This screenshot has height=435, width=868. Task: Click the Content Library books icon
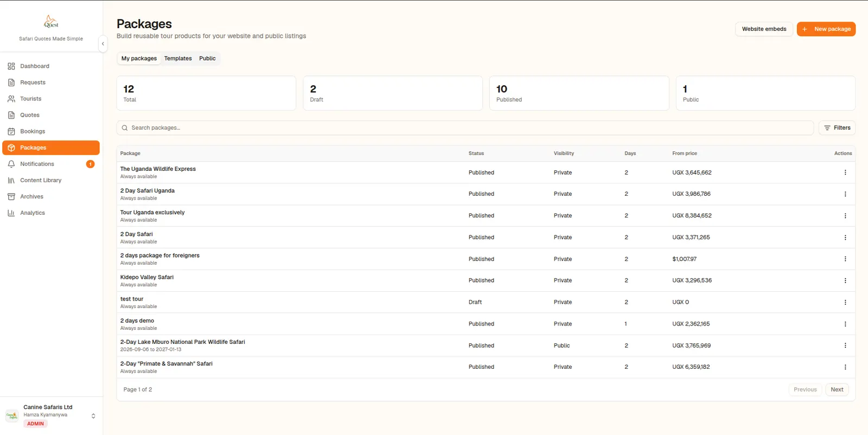[x=11, y=180]
